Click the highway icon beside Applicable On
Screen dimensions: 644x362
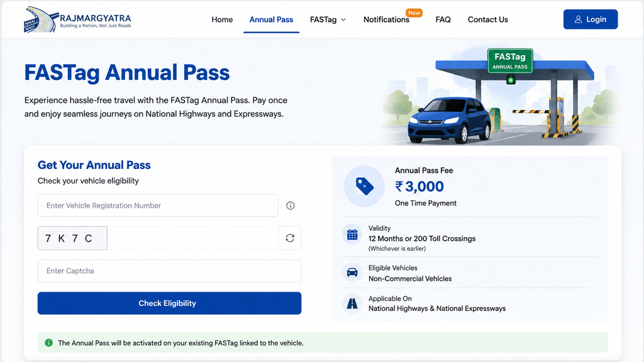pyautogui.click(x=352, y=304)
